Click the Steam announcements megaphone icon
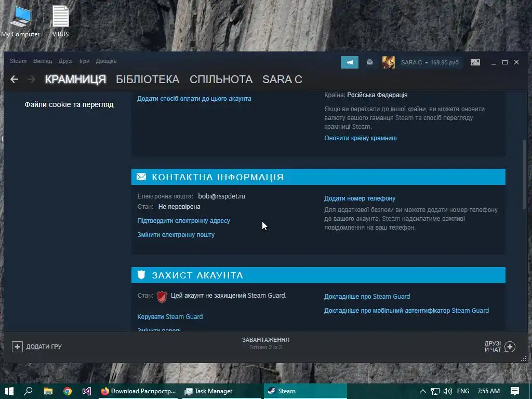The height and width of the screenshot is (399, 532). 350,62
